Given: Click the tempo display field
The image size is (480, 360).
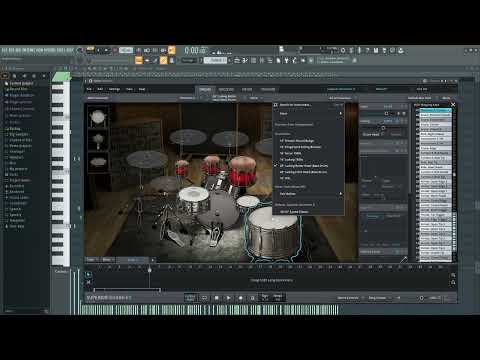Looking at the screenshot, I should click(x=126, y=50).
